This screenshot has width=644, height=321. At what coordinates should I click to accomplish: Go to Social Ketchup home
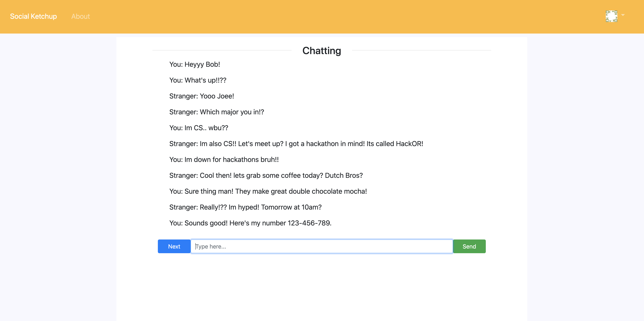pyautogui.click(x=34, y=17)
